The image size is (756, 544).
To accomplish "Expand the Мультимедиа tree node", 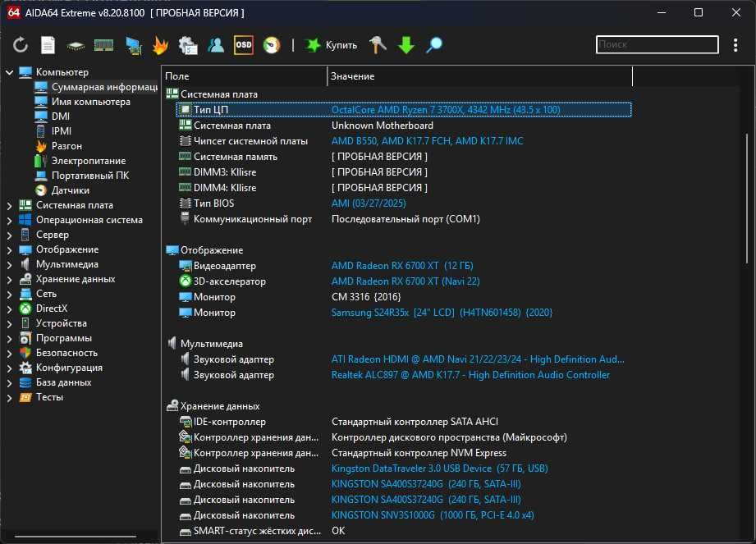I will (9, 265).
